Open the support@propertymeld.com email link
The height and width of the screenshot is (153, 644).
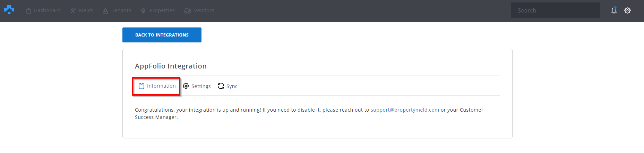(405, 110)
